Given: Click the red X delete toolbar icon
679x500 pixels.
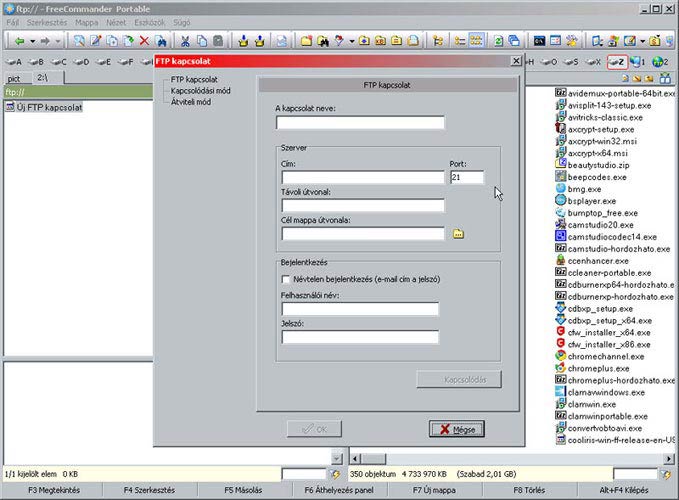Looking at the screenshot, I should tap(145, 41).
